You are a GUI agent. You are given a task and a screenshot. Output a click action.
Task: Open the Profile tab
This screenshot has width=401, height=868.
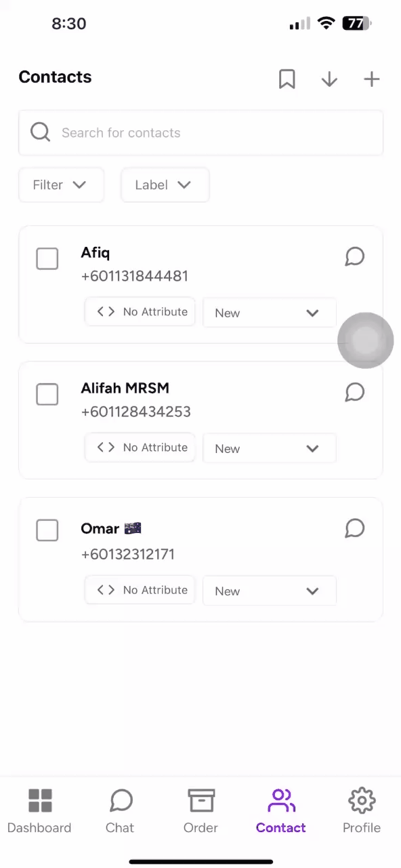tap(362, 811)
